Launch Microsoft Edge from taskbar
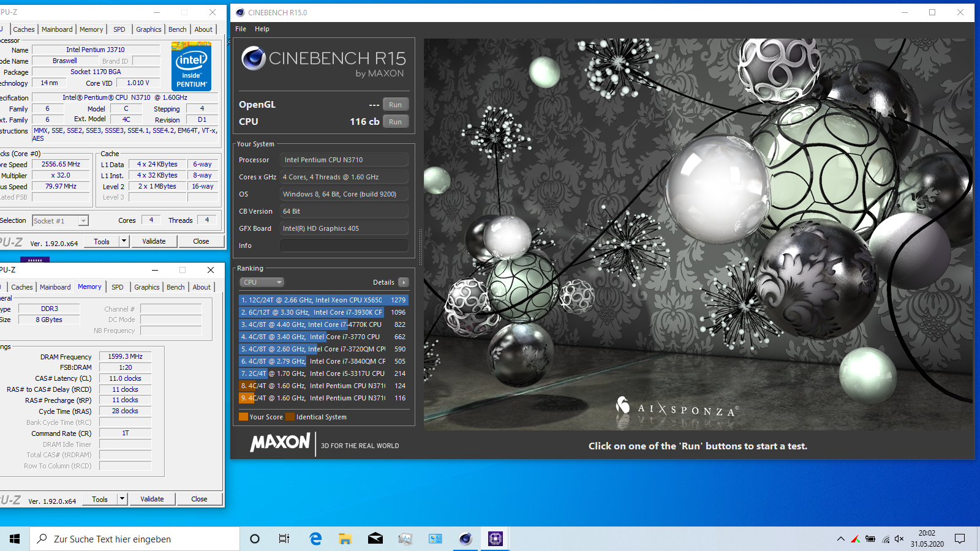This screenshot has height=551, width=980. tap(315, 539)
